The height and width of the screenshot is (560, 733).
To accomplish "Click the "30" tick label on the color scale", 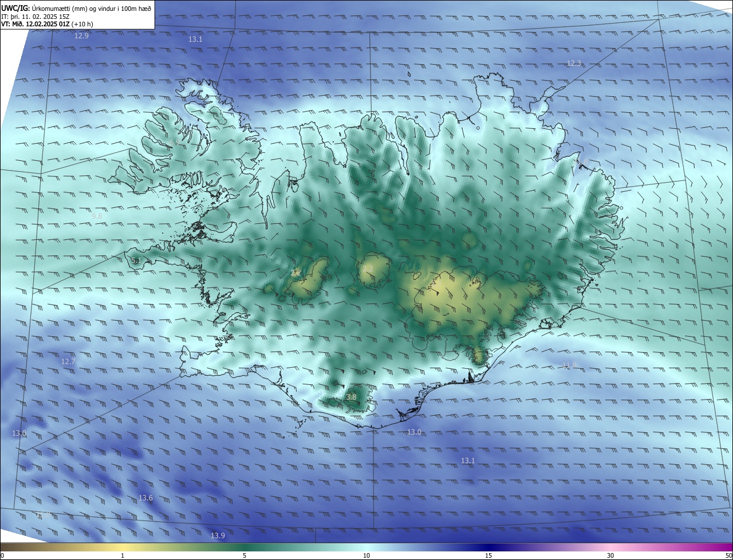I will (x=610, y=555).
